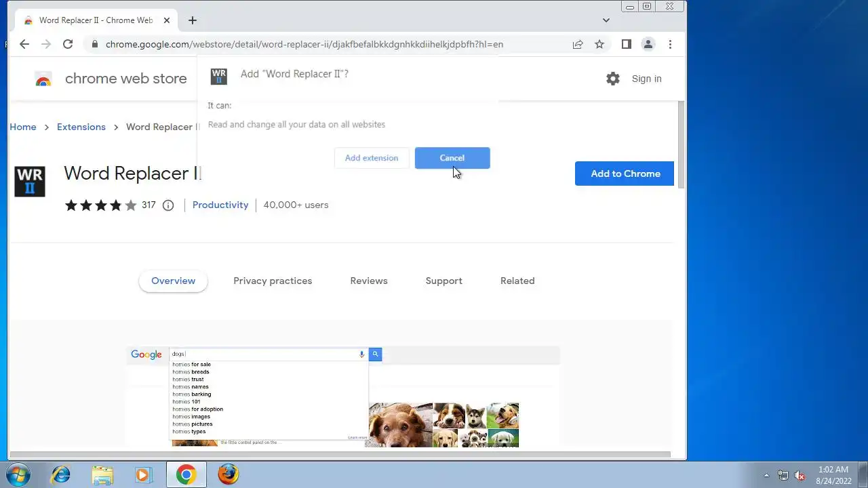868x488 pixels.
Task: Click the share page icon in address bar
Action: (578, 44)
